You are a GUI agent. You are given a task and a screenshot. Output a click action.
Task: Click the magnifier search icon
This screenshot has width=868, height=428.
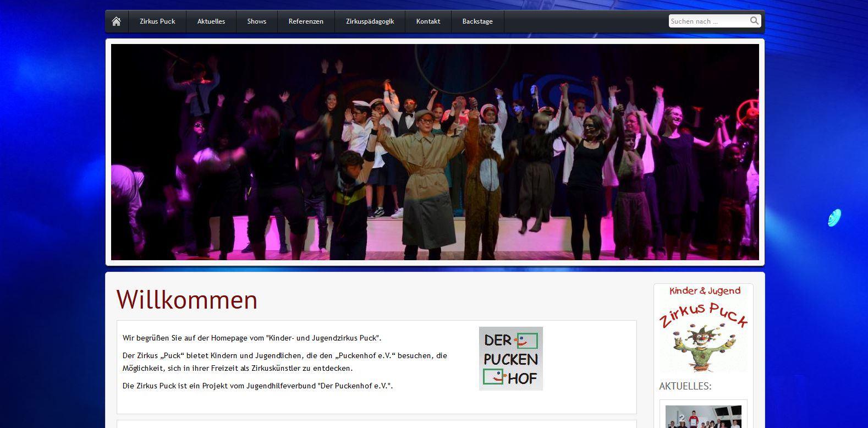(x=754, y=21)
